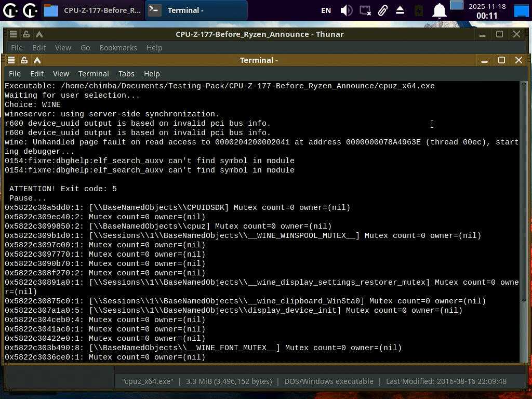The width and height of the screenshot is (532, 399).
Task: Click the __wine_clipboard_WinSta0 mutex line
Action: (x=245, y=301)
